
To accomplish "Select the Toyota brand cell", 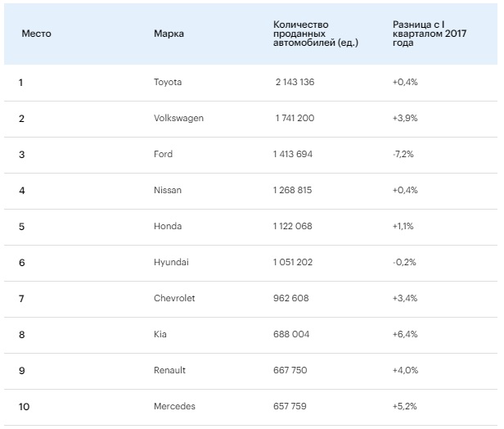I will point(168,83).
